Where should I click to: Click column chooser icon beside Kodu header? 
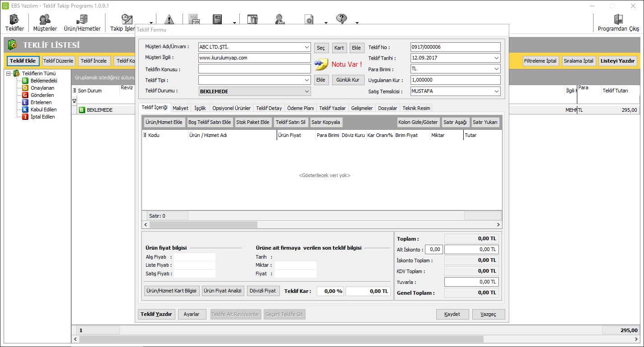[x=145, y=135]
